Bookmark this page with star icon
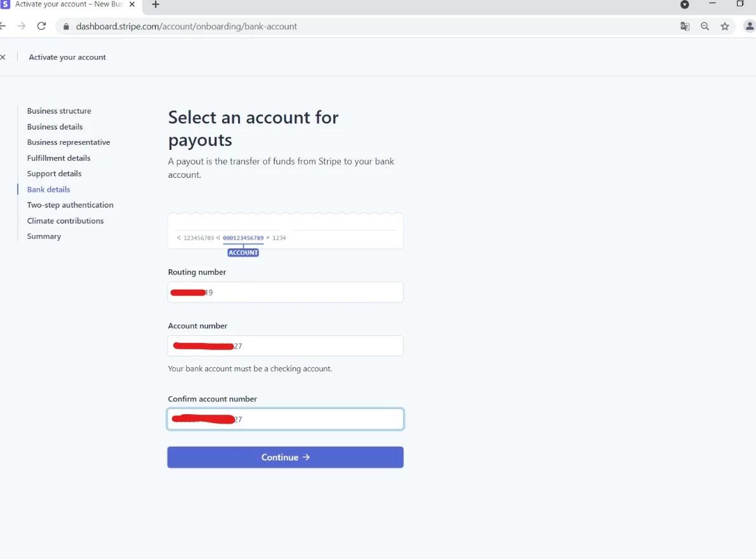Viewport: 756px width, 559px height. [725, 27]
